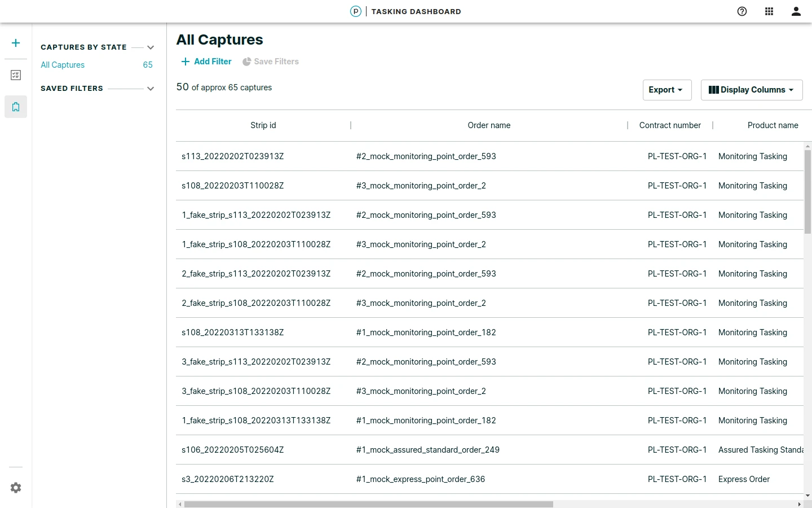Click the Order name column header

489,125
